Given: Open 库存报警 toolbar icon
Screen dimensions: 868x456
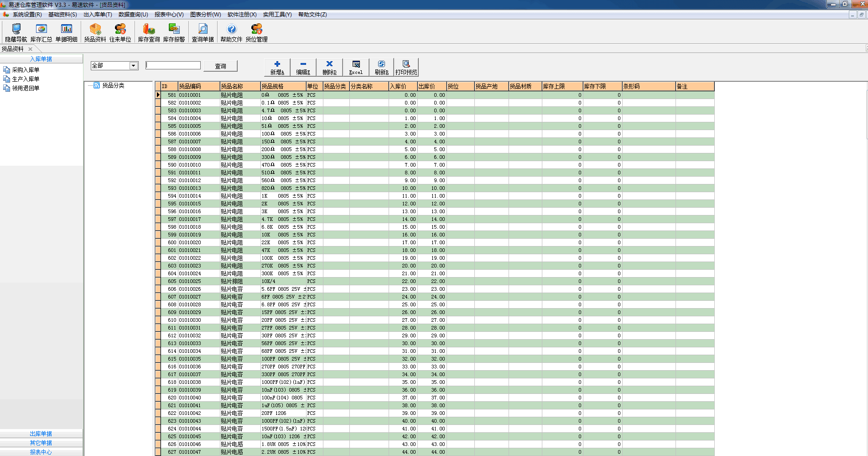Looking at the screenshot, I should pyautogui.click(x=174, y=33).
